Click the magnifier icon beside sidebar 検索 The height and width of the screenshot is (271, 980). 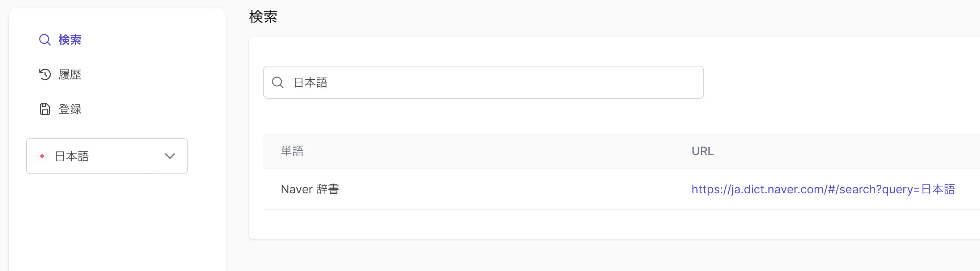click(x=45, y=40)
